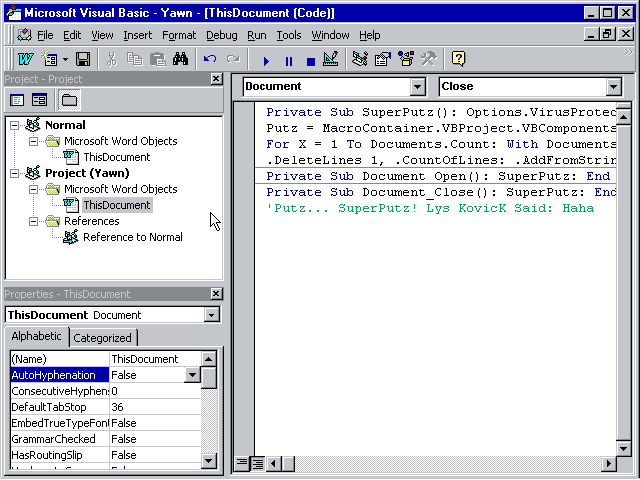Close the Properties panel

(x=216, y=293)
